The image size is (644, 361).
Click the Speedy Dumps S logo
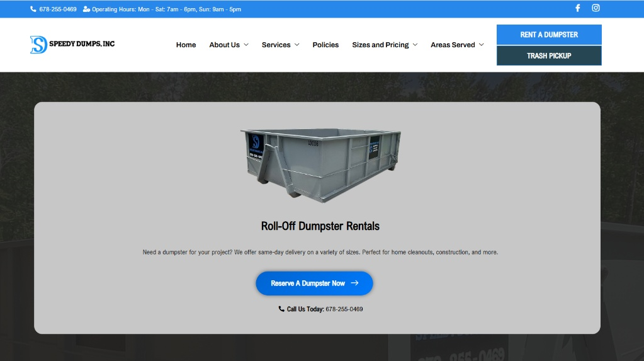click(38, 44)
